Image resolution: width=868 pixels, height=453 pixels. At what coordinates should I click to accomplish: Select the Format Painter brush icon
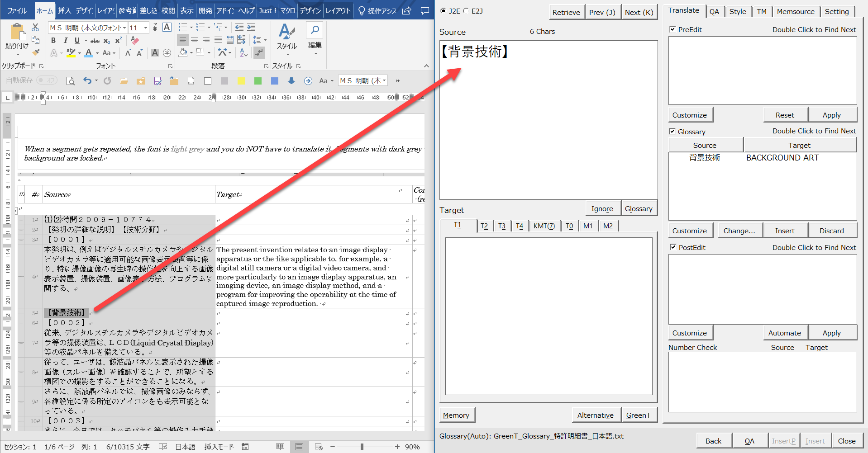(x=36, y=52)
